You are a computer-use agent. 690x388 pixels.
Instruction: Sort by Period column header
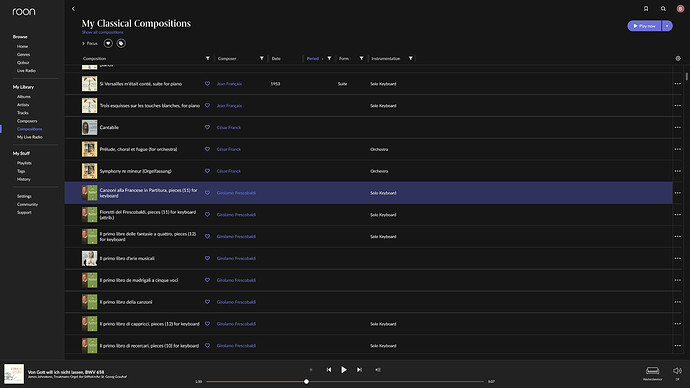coord(313,59)
